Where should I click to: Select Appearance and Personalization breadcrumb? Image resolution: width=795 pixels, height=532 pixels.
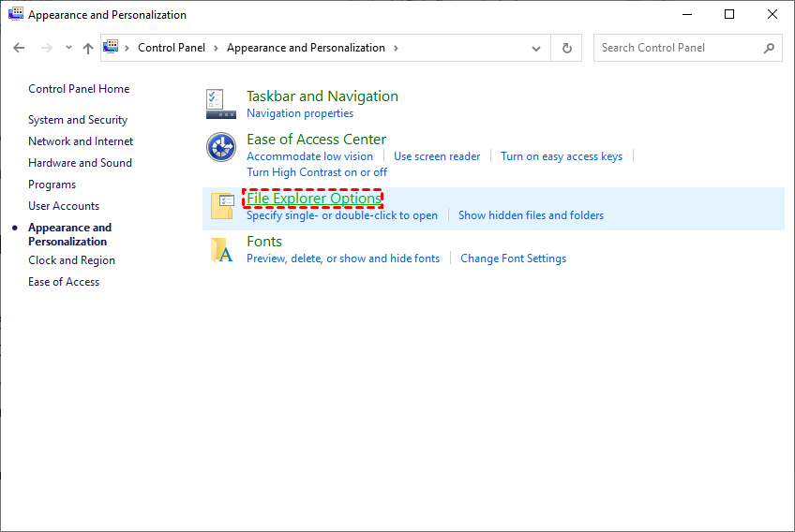click(306, 48)
